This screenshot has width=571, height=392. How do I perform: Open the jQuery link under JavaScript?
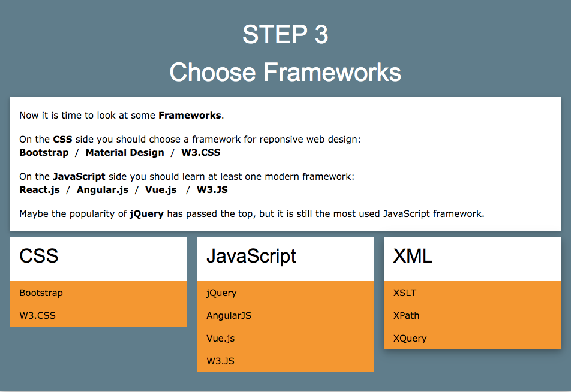click(221, 293)
